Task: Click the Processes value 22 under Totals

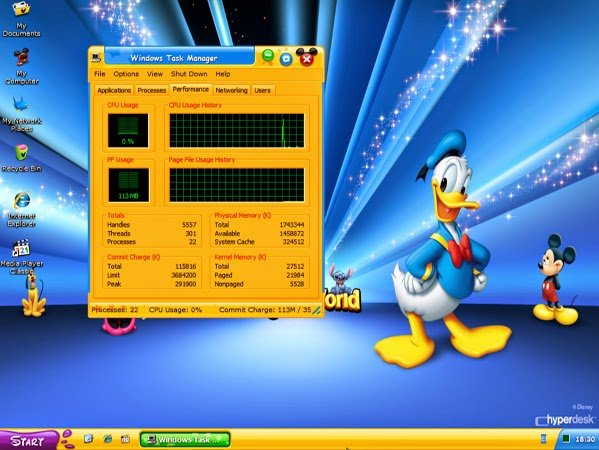Action: (192, 242)
